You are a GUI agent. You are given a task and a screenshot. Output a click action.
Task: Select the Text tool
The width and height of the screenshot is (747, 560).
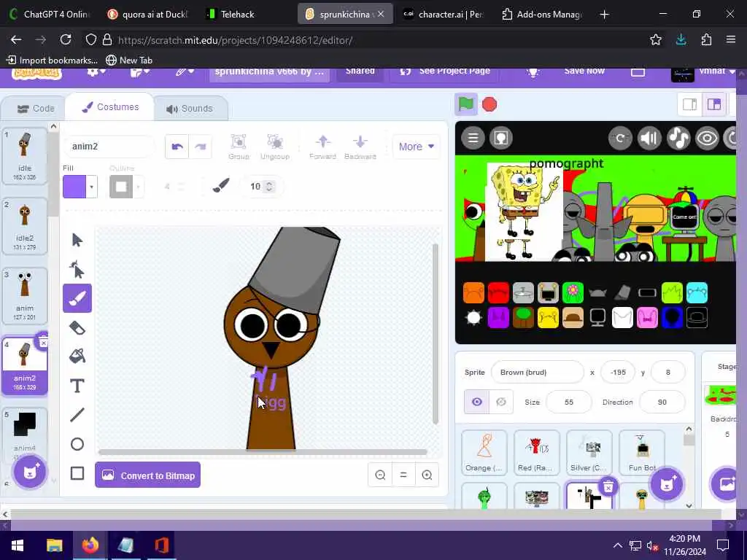pyautogui.click(x=77, y=385)
